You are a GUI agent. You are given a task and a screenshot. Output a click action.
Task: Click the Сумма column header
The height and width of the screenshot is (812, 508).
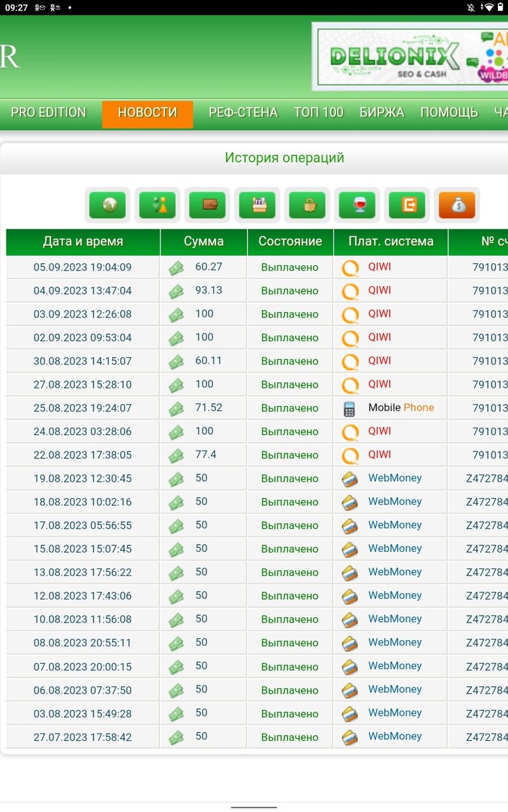click(x=204, y=242)
